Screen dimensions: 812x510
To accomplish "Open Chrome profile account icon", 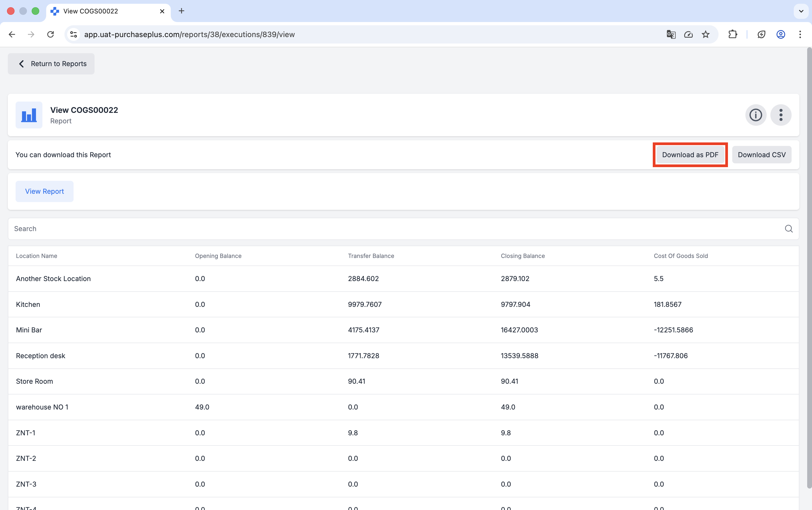I will point(781,34).
